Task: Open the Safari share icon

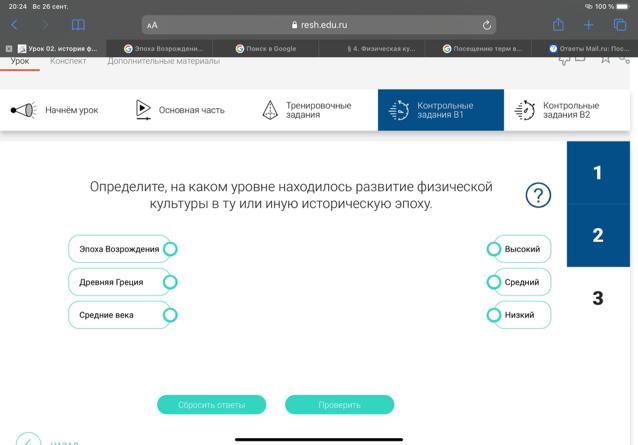Action: point(558,25)
